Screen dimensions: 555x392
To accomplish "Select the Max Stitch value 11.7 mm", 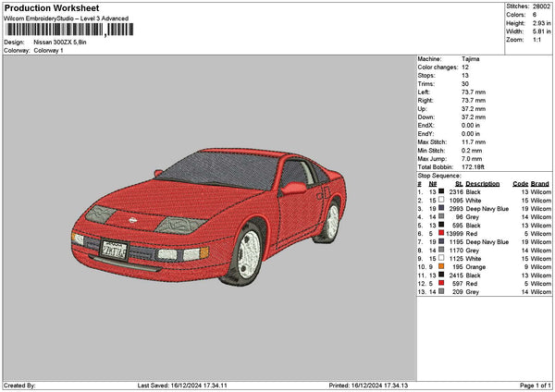I will pyautogui.click(x=474, y=142).
